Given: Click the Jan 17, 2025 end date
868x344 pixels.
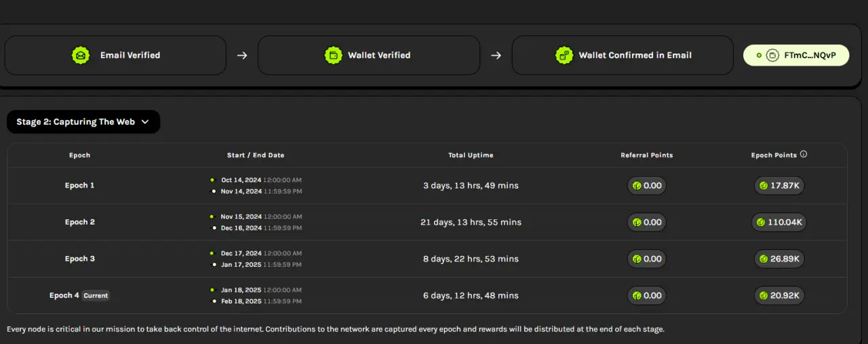Looking at the screenshot, I should [x=241, y=265].
